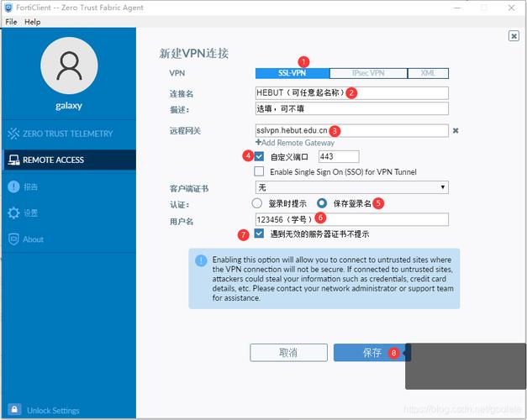
Task: Click the 保存 button
Action: tap(372, 353)
